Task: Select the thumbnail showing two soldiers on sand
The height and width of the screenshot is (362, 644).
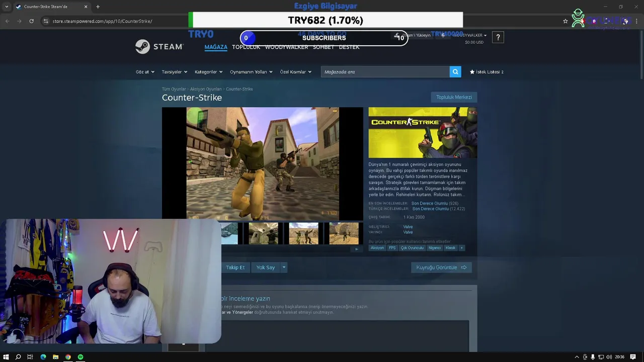Action: (x=303, y=233)
